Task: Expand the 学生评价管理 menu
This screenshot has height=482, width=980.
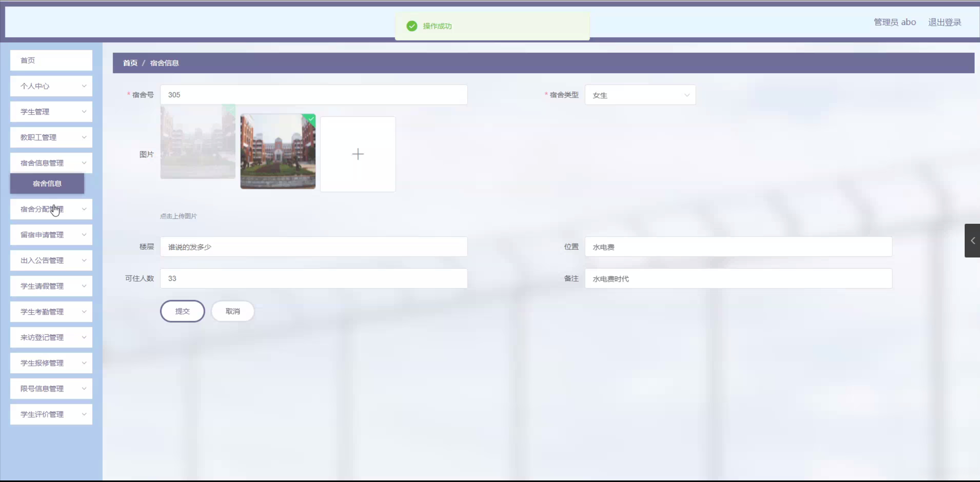Action: pyautogui.click(x=51, y=415)
